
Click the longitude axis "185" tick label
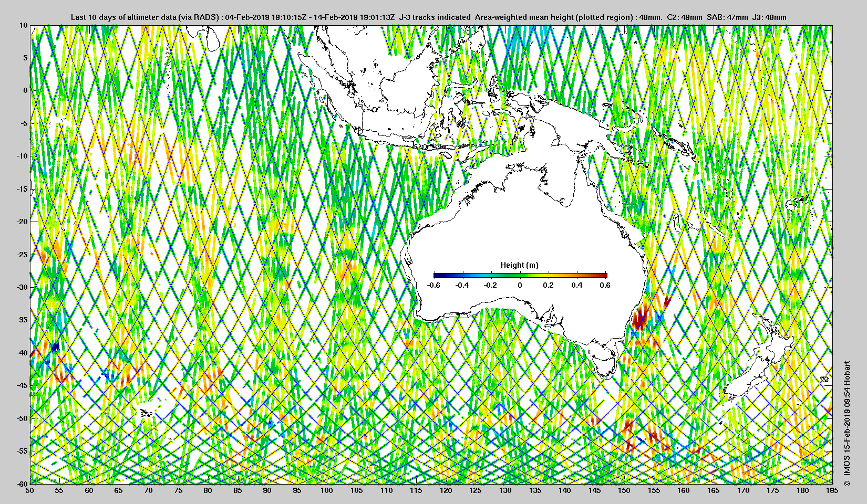coord(832,490)
